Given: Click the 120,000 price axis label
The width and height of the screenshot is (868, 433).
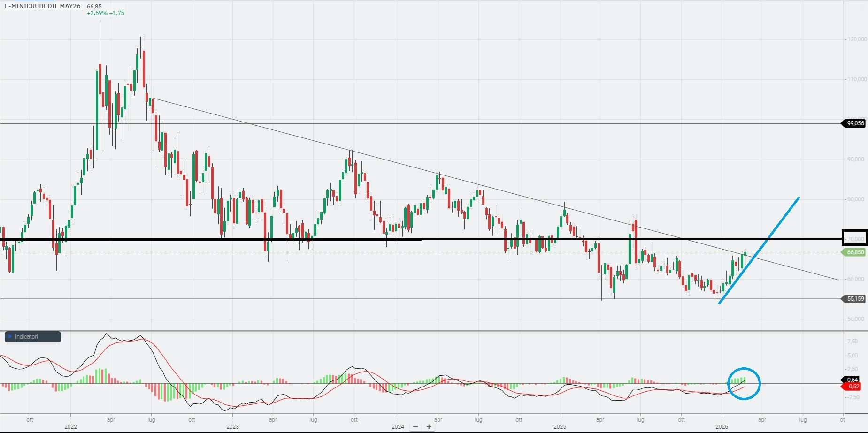Looking at the screenshot, I should pyautogui.click(x=857, y=39).
